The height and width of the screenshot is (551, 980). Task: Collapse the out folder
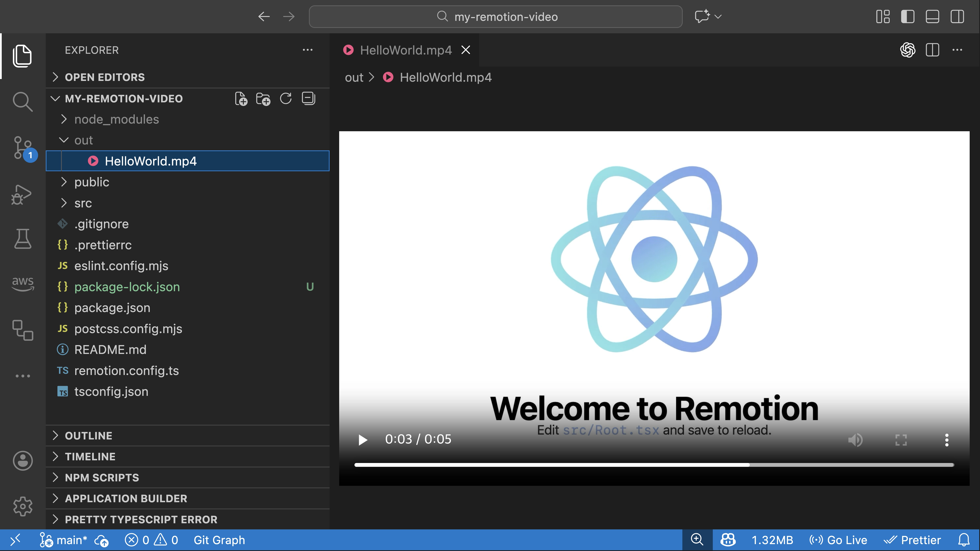coord(188,140)
